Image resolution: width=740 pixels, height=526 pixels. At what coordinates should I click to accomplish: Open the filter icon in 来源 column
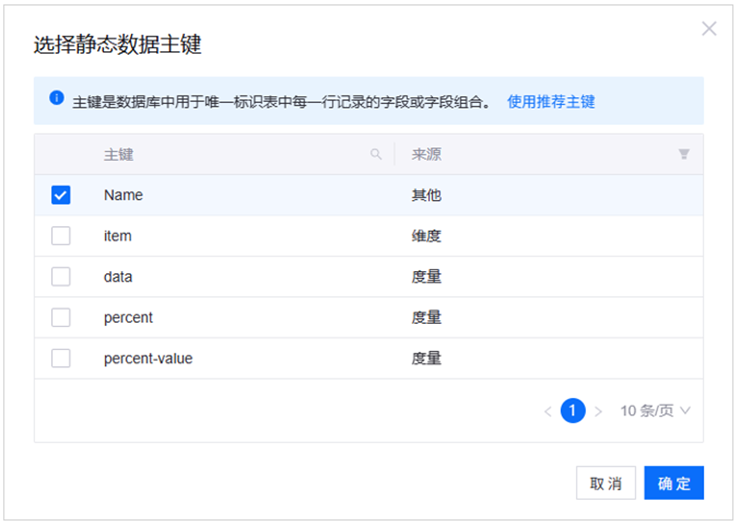point(684,155)
